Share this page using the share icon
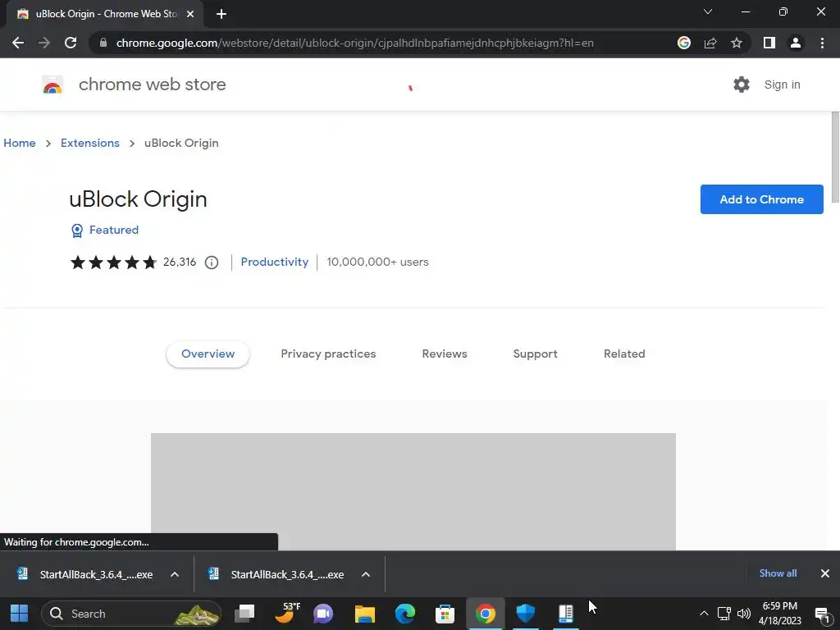Image resolution: width=840 pixels, height=630 pixels. [710, 43]
